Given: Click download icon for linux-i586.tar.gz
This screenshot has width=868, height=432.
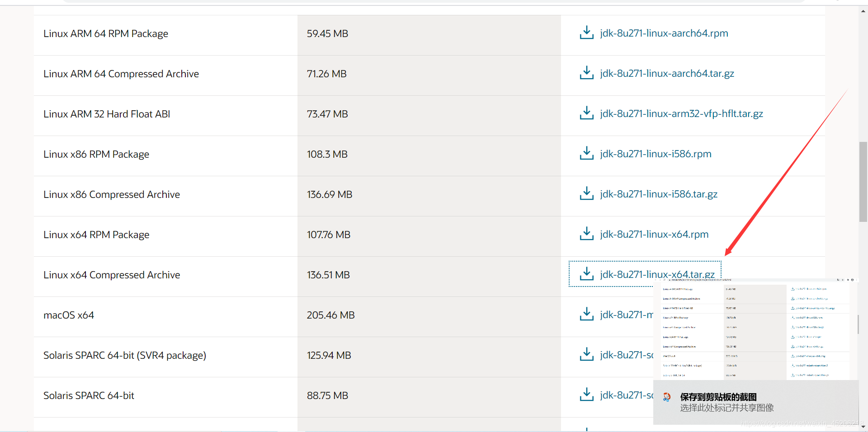Looking at the screenshot, I should point(586,193).
